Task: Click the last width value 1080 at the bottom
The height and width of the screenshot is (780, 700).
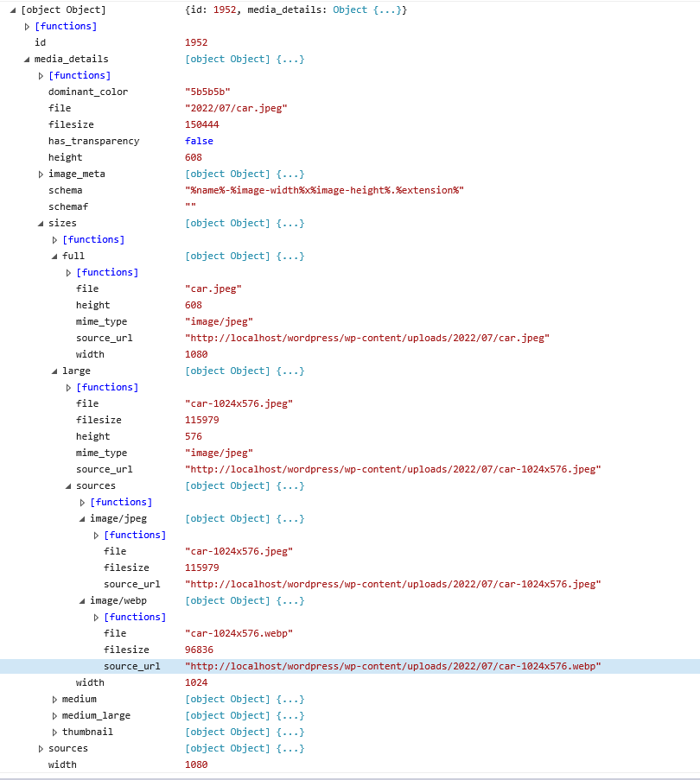Action: click(x=196, y=765)
